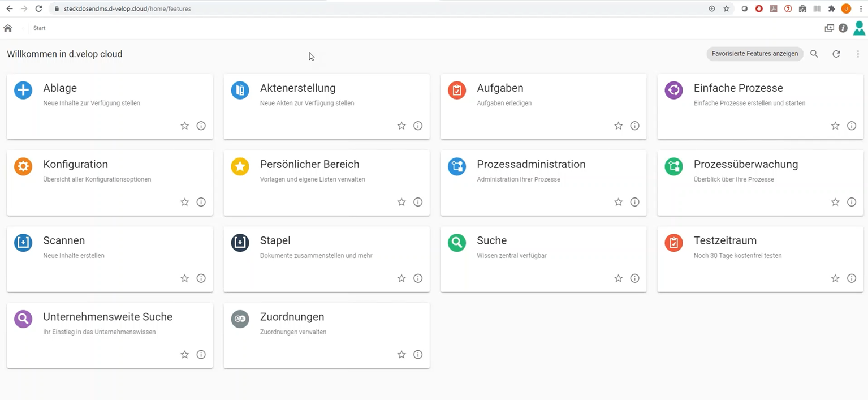Open the features overflow menu
868x400 pixels.
(x=858, y=54)
